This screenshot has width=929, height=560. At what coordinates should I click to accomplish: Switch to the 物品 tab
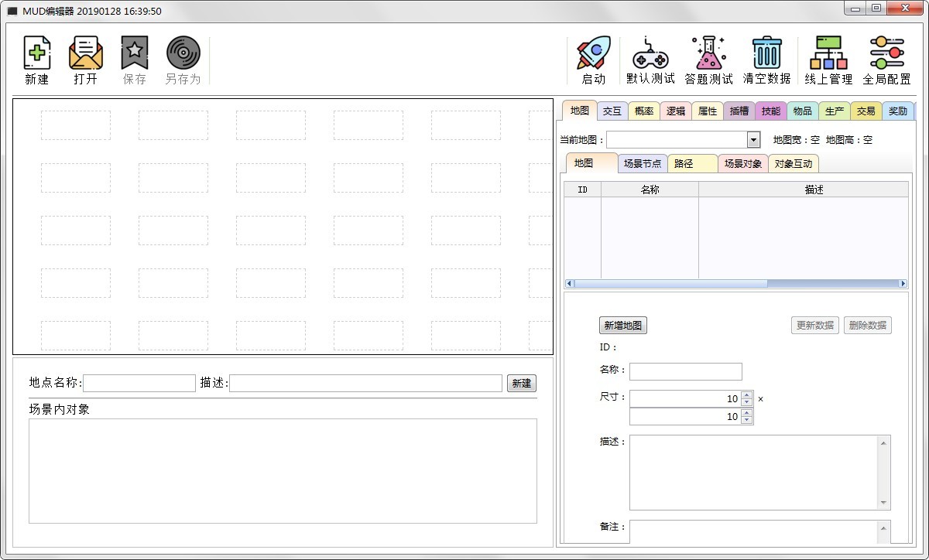pyautogui.click(x=802, y=111)
